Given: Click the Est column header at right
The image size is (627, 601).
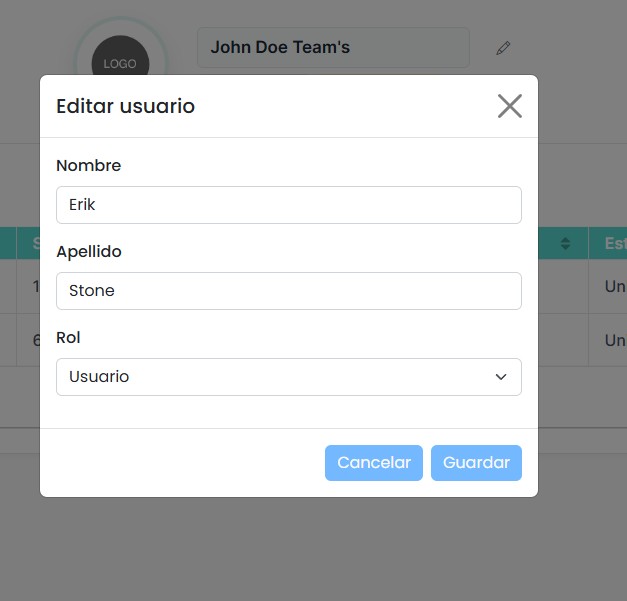Looking at the screenshot, I should (613, 243).
